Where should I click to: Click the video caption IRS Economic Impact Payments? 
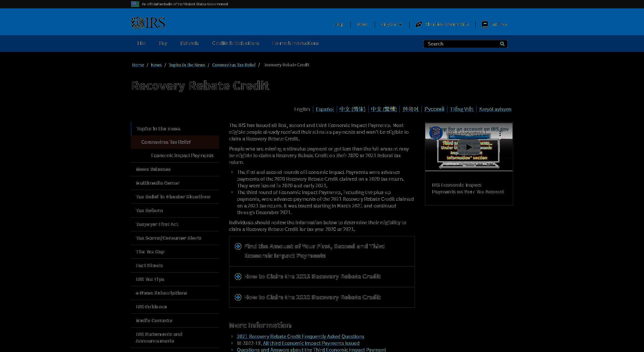coord(468,188)
